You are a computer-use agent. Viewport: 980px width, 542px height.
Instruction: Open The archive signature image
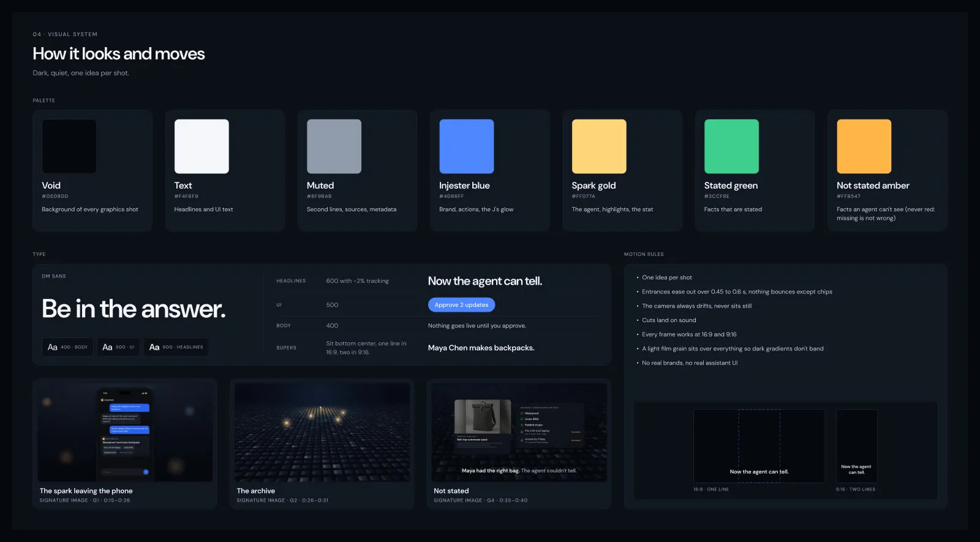point(322,432)
